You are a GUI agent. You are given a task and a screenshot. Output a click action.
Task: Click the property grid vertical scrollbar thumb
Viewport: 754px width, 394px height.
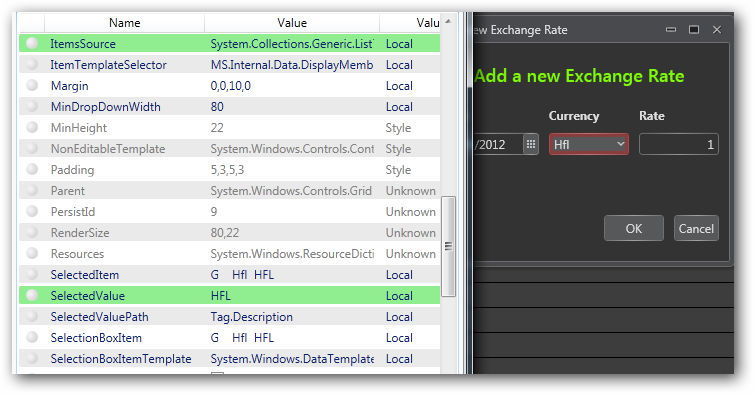448,246
